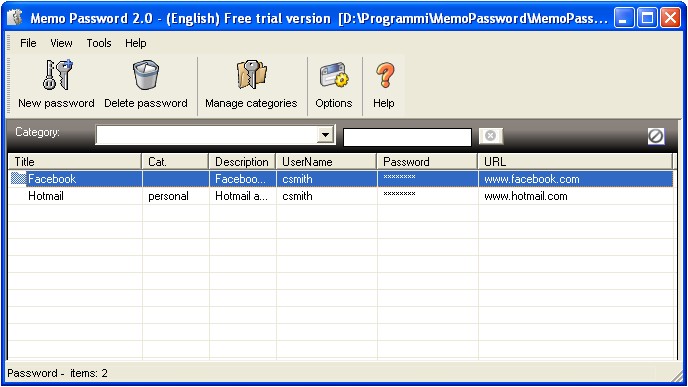
Task: Maximize the Memo Password window
Action: [x=647, y=18]
